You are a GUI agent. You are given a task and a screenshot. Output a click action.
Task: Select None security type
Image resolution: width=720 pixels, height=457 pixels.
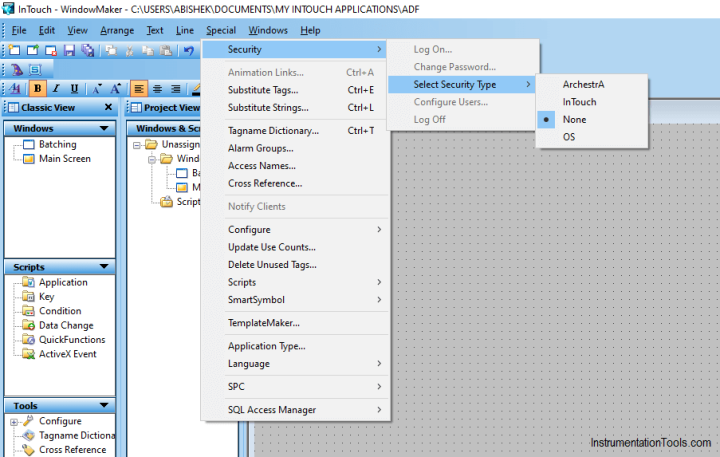(592, 119)
